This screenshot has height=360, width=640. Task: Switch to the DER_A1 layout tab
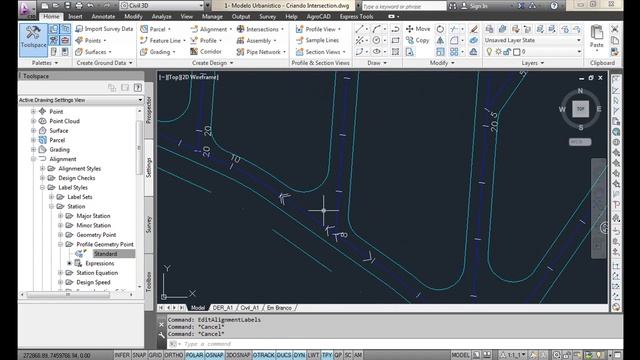223,308
